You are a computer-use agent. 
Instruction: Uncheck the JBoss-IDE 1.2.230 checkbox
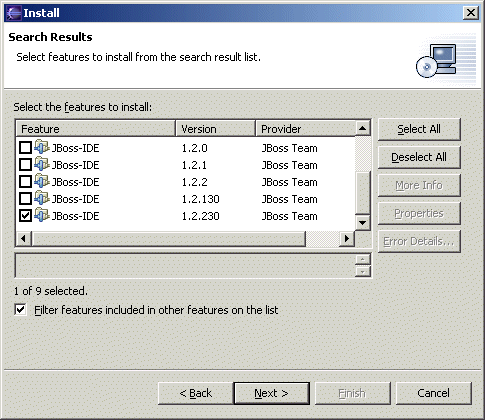[x=25, y=216]
